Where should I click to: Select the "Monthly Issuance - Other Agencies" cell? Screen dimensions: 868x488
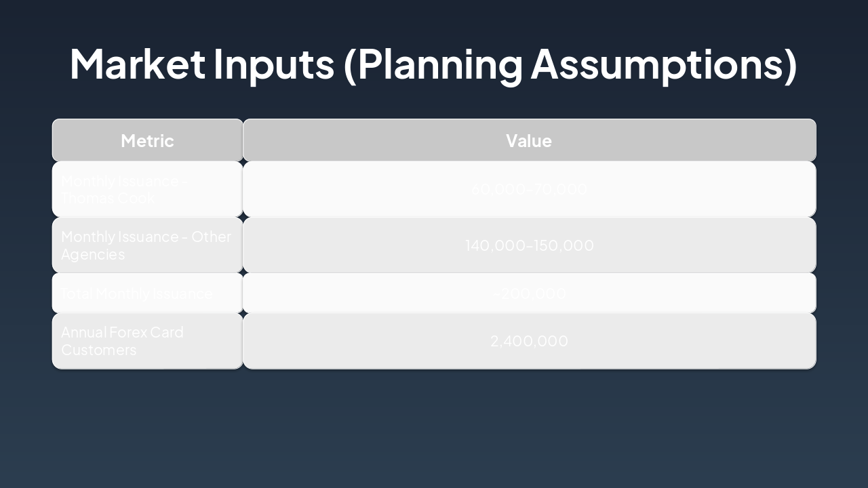point(147,245)
